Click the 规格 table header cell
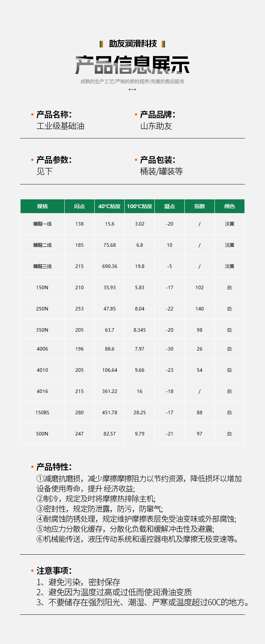Viewport: 265px width, 644px height. [42, 206]
